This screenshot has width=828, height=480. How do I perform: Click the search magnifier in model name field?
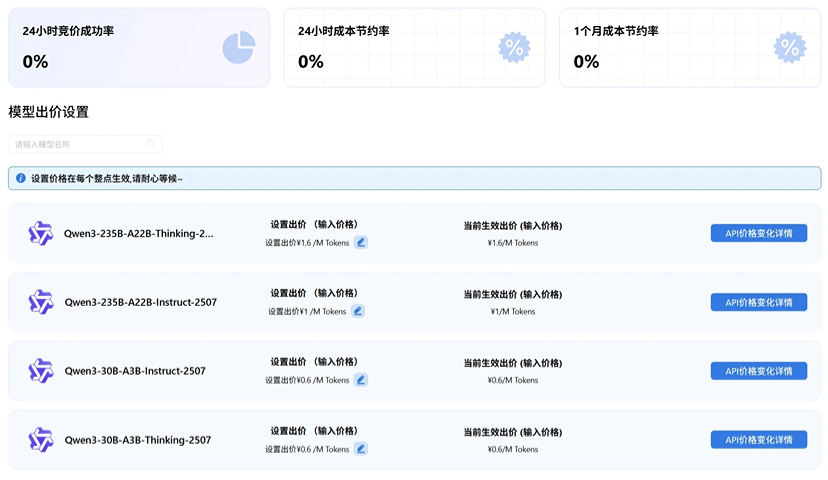pos(151,144)
